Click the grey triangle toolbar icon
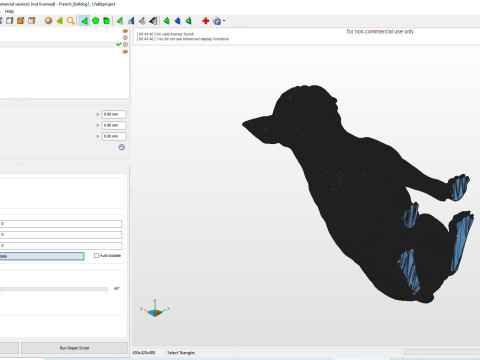 (x=142, y=21)
